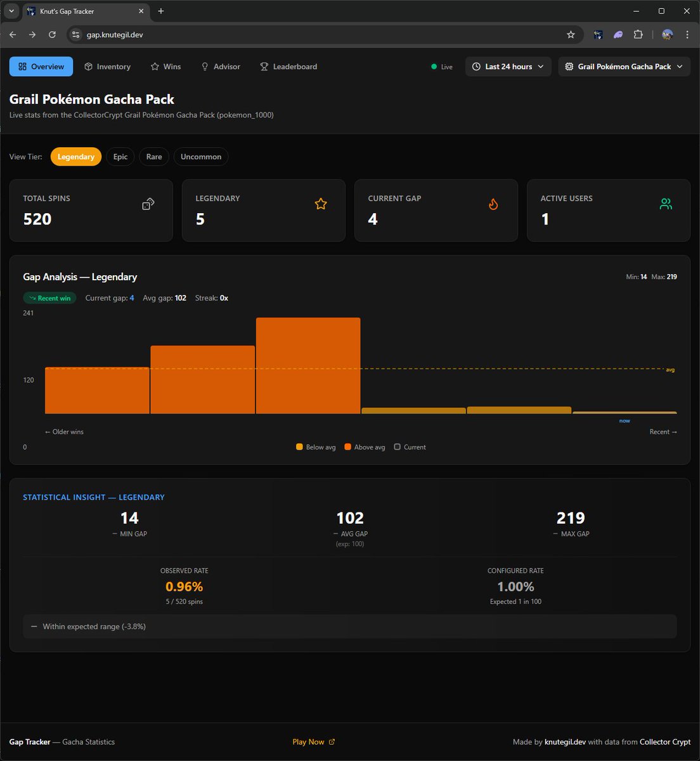Screen dimensions: 700x761
Task: Switch to the Overview tab
Action: pos(41,67)
